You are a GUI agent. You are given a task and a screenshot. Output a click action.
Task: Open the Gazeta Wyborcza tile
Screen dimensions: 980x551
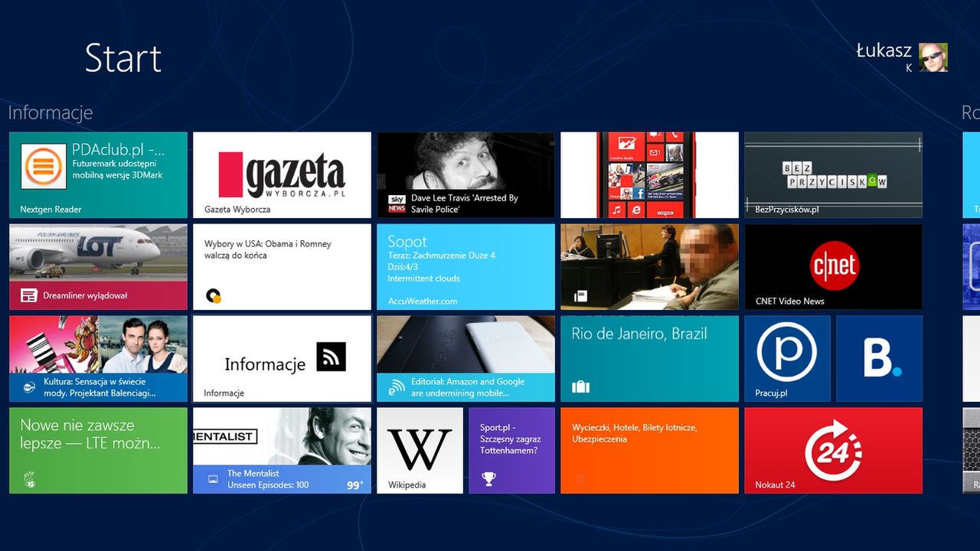pyautogui.click(x=282, y=175)
